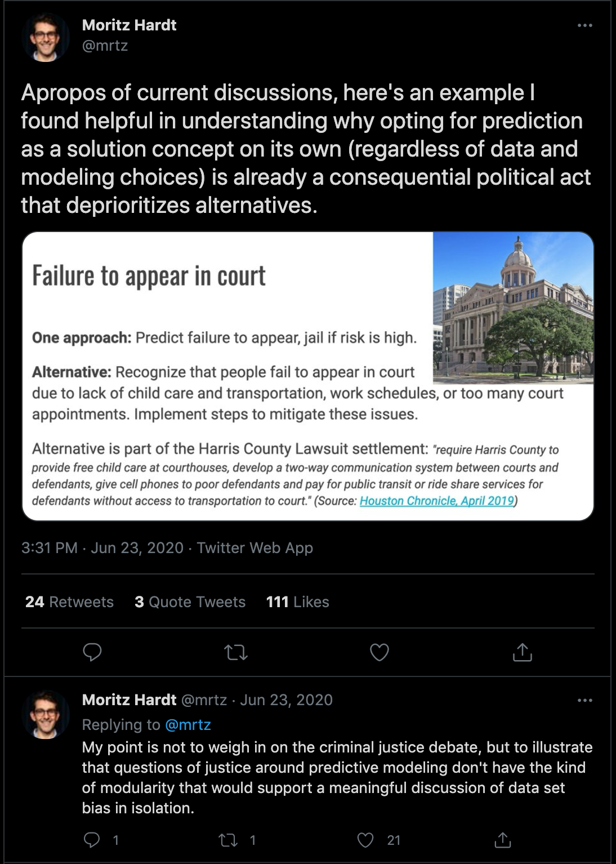Screen dimensions: 616x864
Task: Open the @mrtz mention in Replying to
Action: point(188,724)
